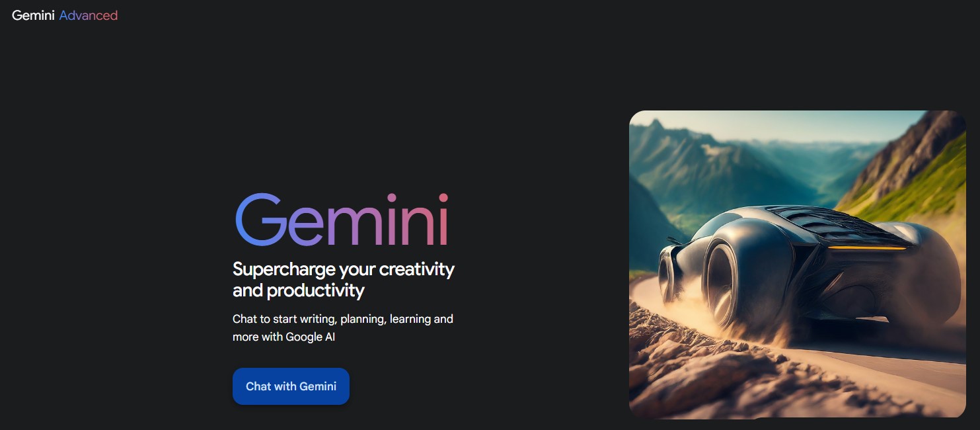980x430 pixels.
Task: Click the Gemini wordmark in top-left header
Action: [33, 15]
